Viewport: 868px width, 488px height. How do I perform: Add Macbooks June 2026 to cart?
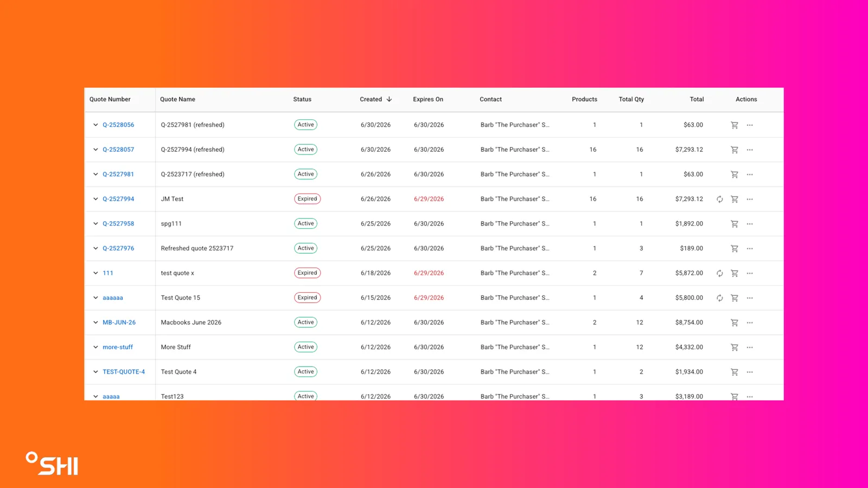[734, 323]
